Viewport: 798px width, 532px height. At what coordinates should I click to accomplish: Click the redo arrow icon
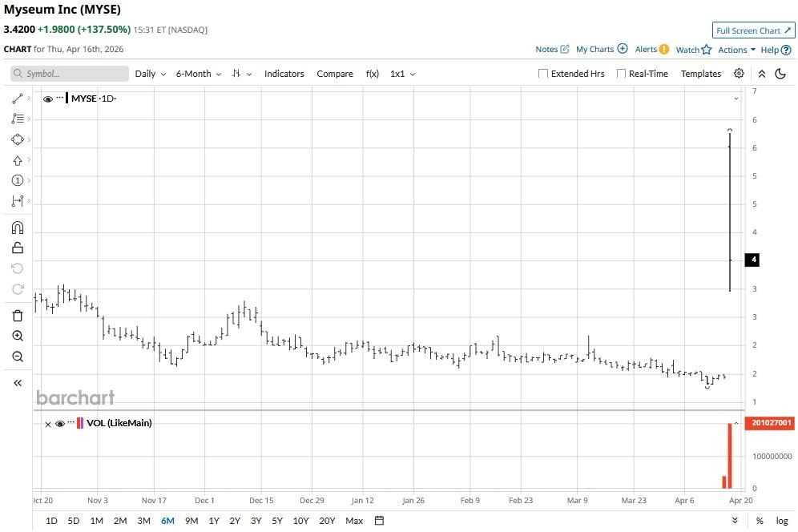point(18,289)
